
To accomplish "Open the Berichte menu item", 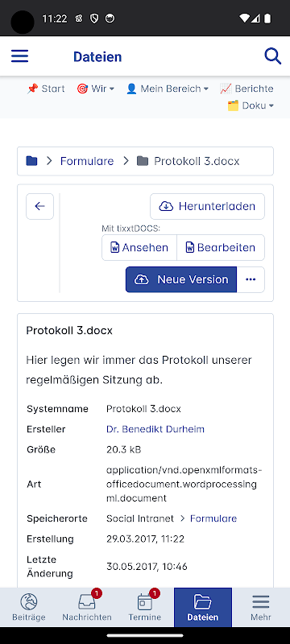I will click(x=246, y=89).
